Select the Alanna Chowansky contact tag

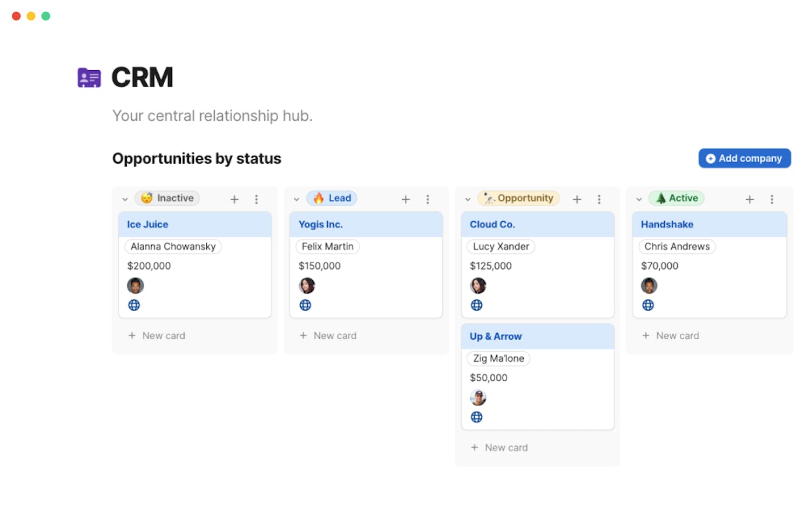pos(173,246)
